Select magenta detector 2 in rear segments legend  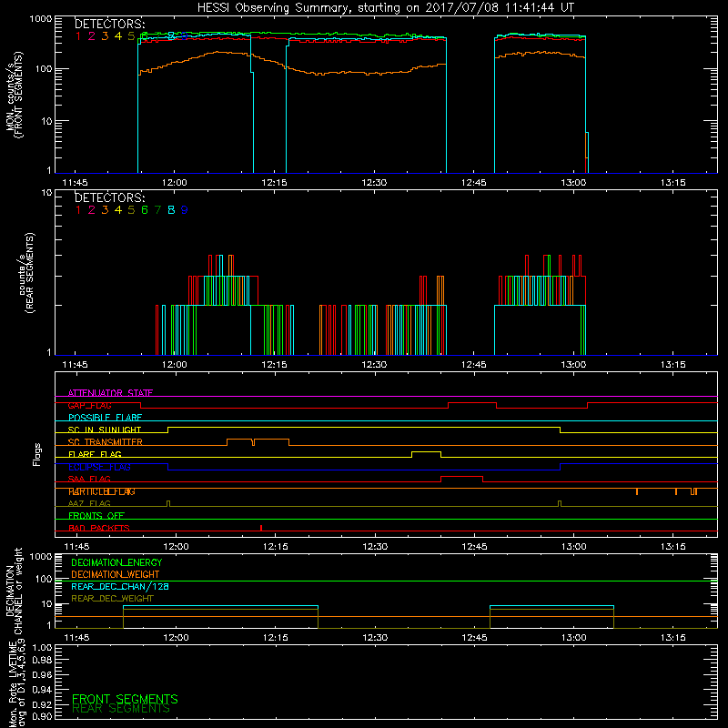(92, 210)
